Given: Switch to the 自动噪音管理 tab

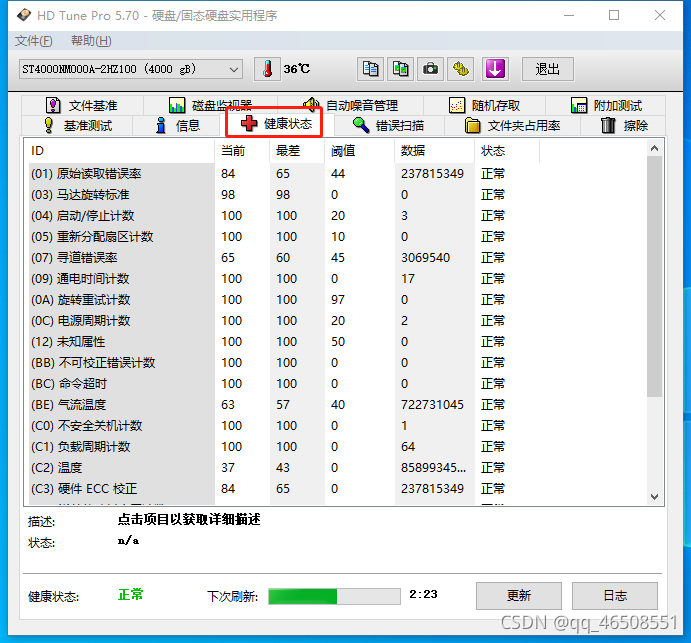Looking at the screenshot, I should pos(350,106).
